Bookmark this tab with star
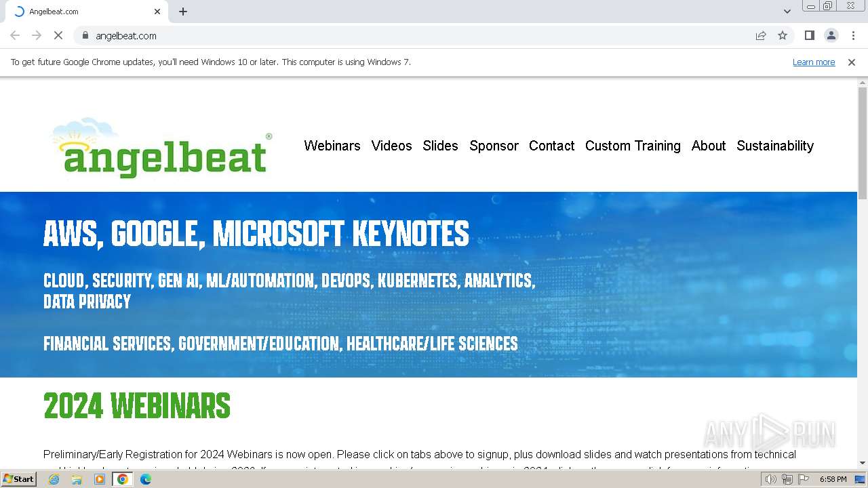Screen dimensions: 868x488 [783, 35]
